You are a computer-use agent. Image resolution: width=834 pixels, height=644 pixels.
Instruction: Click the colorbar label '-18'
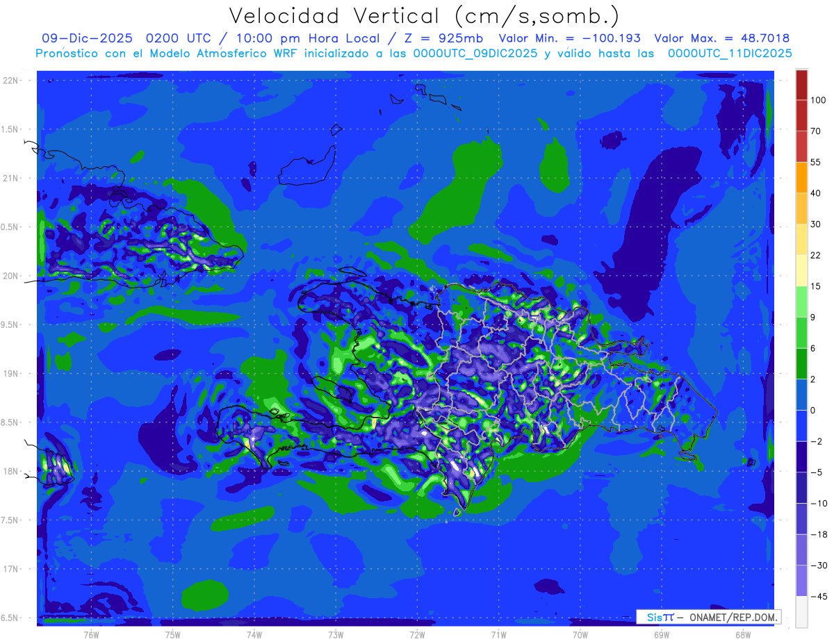(x=818, y=534)
